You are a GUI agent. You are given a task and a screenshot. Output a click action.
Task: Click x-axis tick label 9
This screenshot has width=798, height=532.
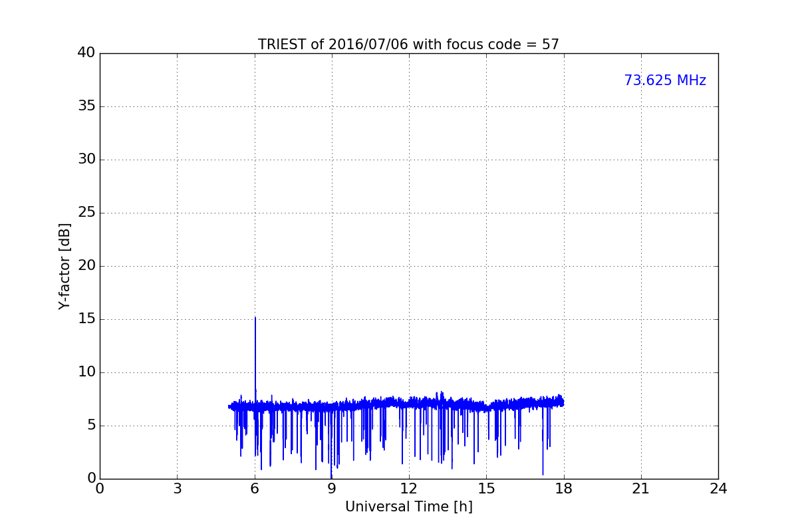tap(331, 489)
